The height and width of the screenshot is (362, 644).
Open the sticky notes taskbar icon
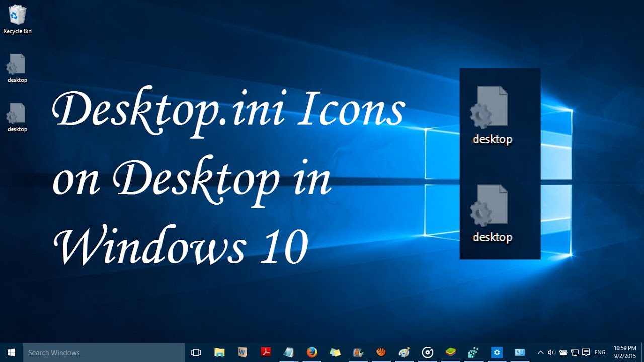coord(335,352)
